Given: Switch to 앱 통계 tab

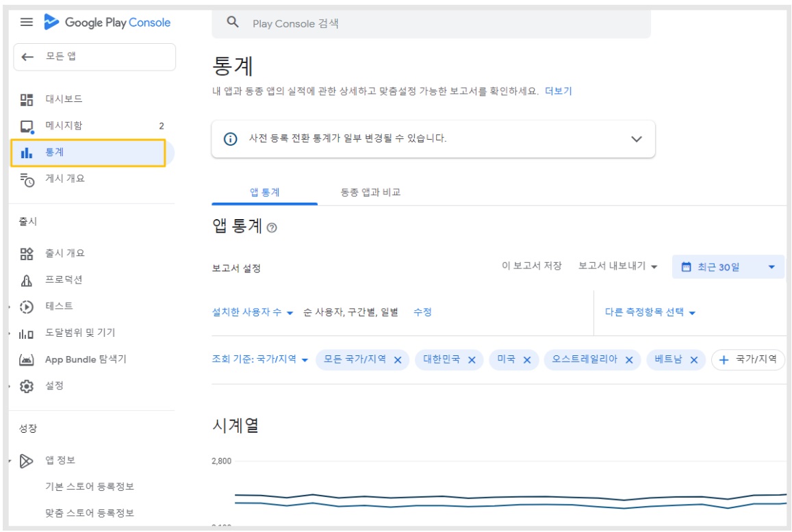Looking at the screenshot, I should pos(265,192).
